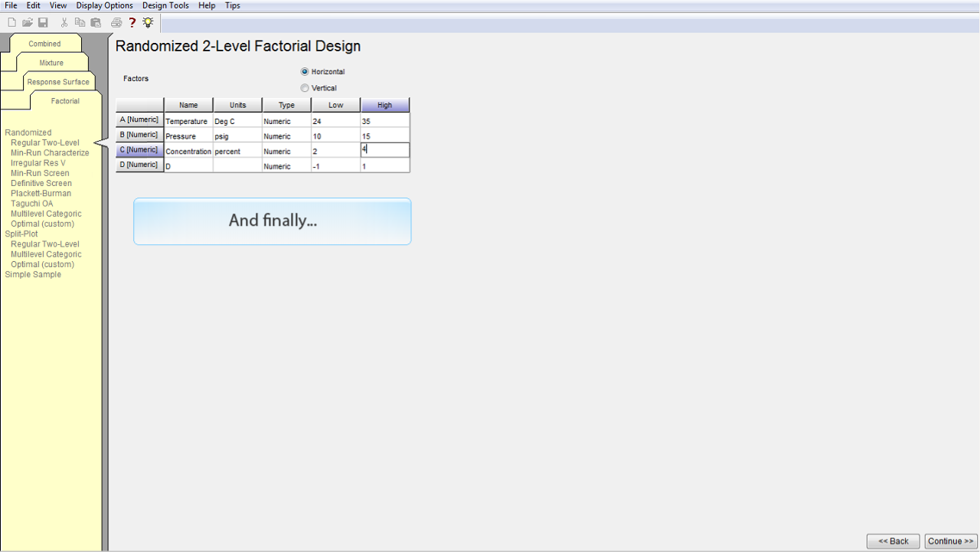Image resolution: width=980 pixels, height=552 pixels.
Task: Select Multilevel Categoric under Randomized
Action: 46,214
